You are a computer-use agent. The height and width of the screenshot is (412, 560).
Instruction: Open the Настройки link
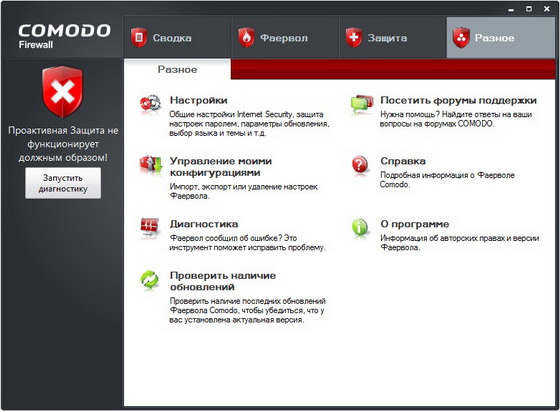[199, 100]
